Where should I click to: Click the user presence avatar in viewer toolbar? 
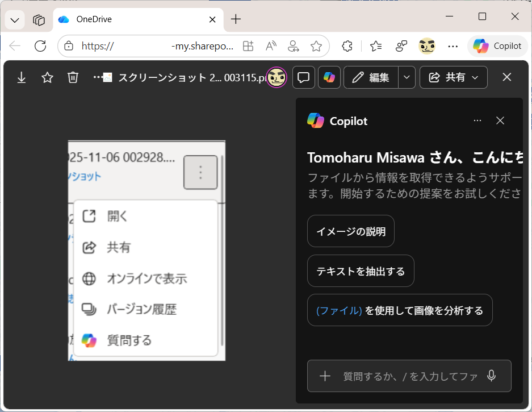(x=277, y=77)
